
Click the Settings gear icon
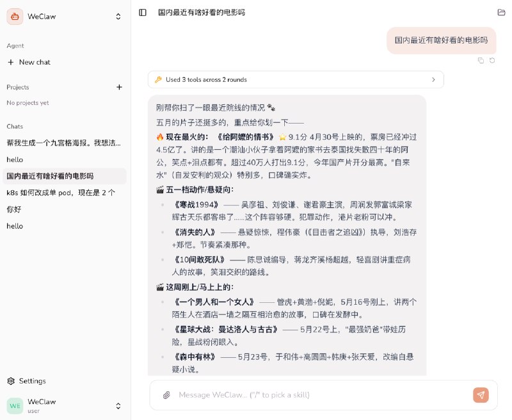click(x=11, y=381)
